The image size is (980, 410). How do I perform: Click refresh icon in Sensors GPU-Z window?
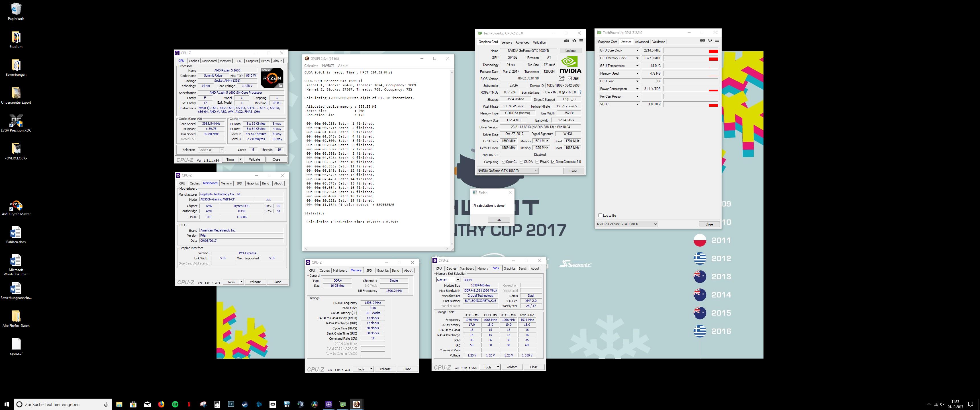pyautogui.click(x=710, y=40)
